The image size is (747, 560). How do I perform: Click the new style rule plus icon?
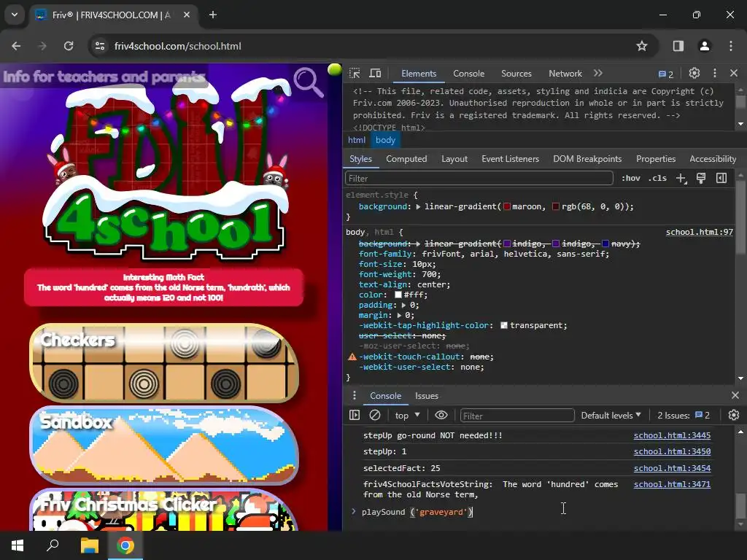(681, 178)
